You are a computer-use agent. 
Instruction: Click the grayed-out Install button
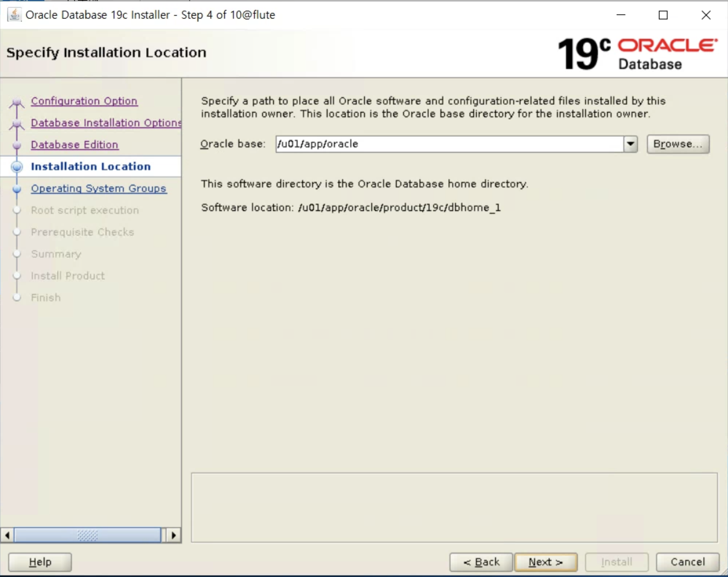(616, 562)
